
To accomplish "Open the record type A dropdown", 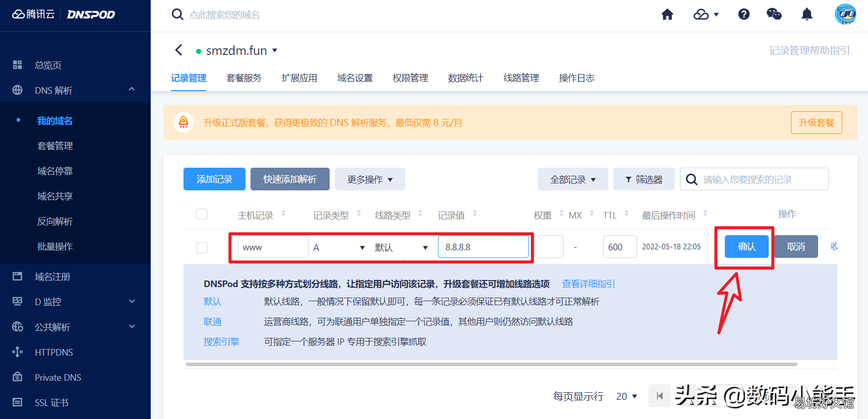I will [x=340, y=247].
